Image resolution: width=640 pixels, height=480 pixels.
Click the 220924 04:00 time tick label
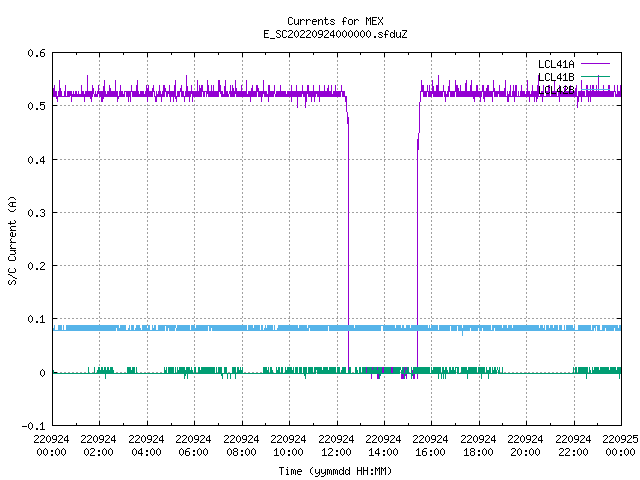(146, 446)
